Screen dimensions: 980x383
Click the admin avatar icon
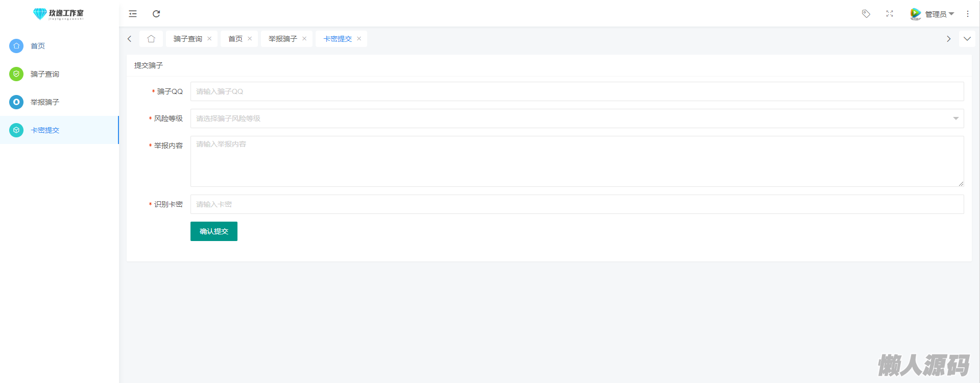tap(915, 14)
